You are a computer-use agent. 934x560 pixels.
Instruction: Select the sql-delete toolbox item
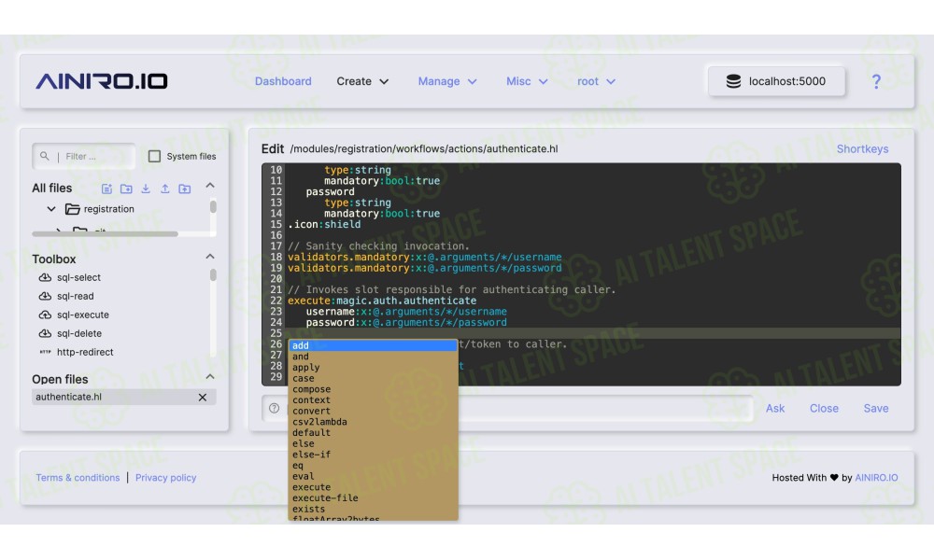pos(79,333)
